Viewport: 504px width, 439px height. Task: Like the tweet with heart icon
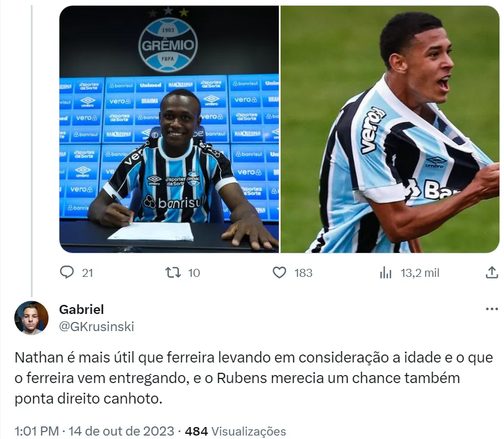coord(279,273)
